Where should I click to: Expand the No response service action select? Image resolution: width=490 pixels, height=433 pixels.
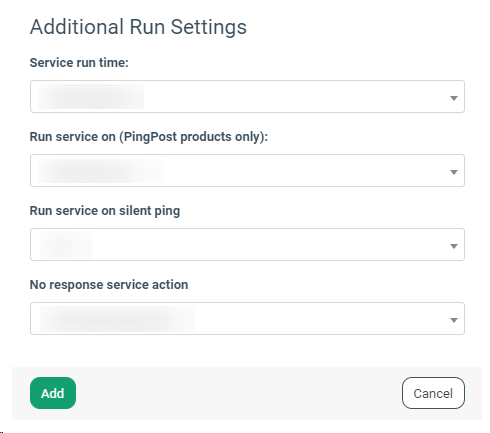[x=247, y=318]
